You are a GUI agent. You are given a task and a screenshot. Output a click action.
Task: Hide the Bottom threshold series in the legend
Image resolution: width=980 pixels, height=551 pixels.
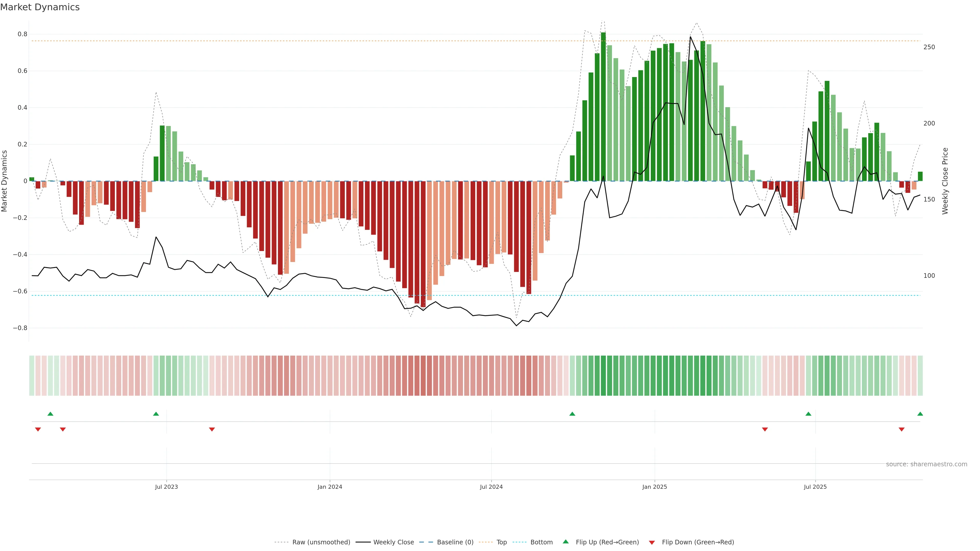541,542
